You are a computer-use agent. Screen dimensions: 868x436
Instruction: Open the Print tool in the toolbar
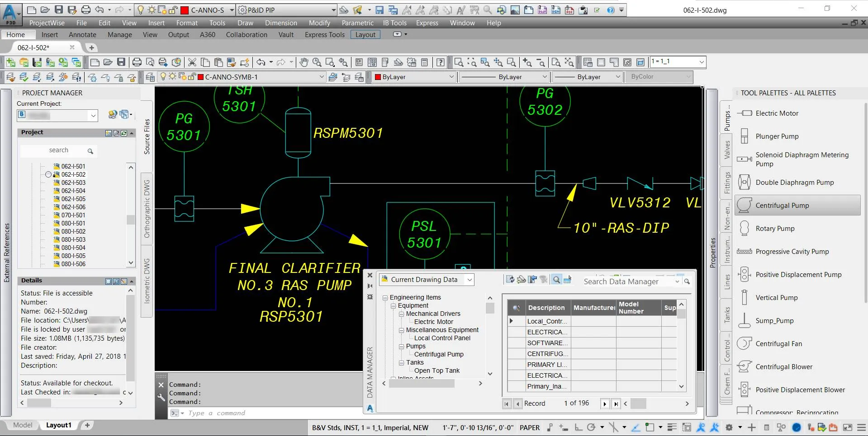137,62
